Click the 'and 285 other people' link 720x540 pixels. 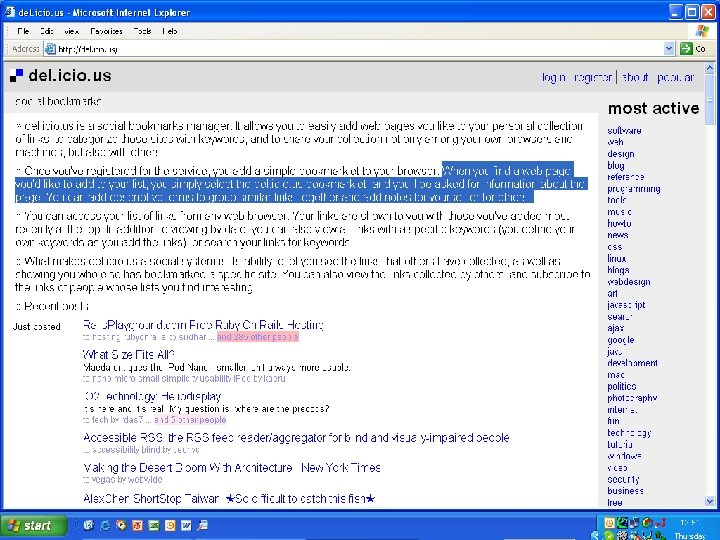pyautogui.click(x=258, y=337)
